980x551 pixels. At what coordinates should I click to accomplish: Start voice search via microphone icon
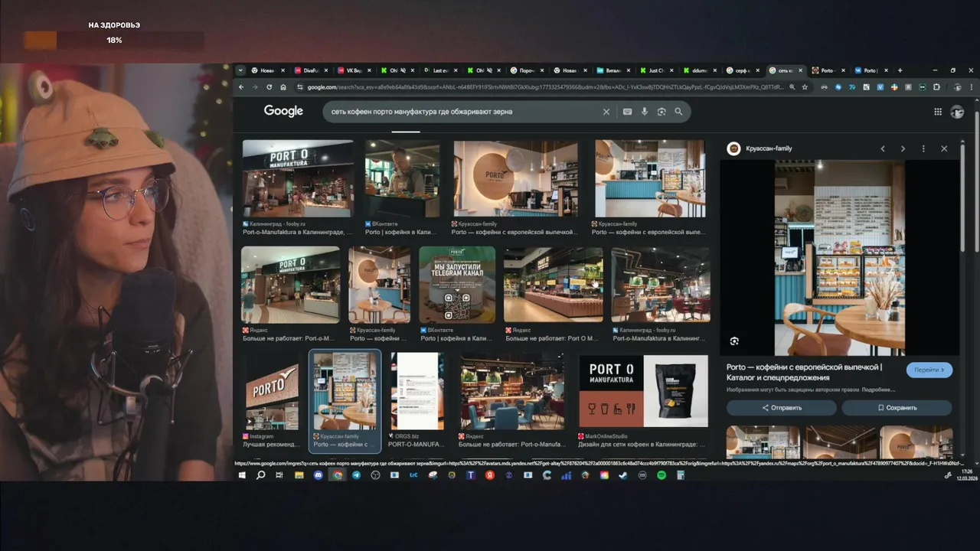click(x=645, y=112)
